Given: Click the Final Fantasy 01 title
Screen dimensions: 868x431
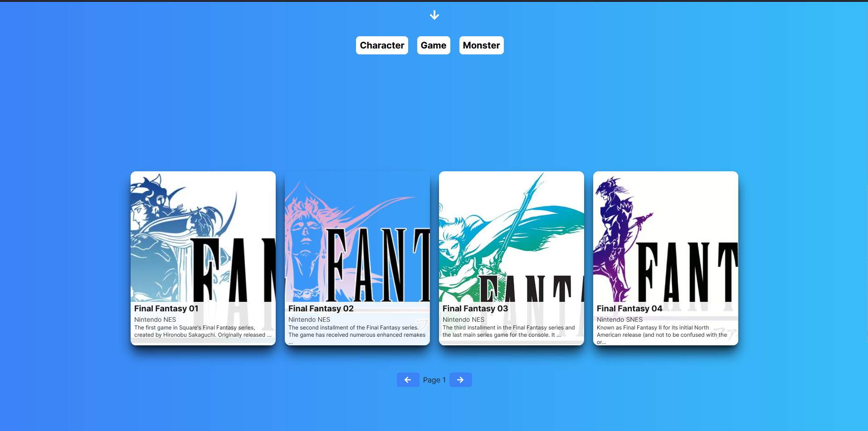Looking at the screenshot, I should pos(166,308).
